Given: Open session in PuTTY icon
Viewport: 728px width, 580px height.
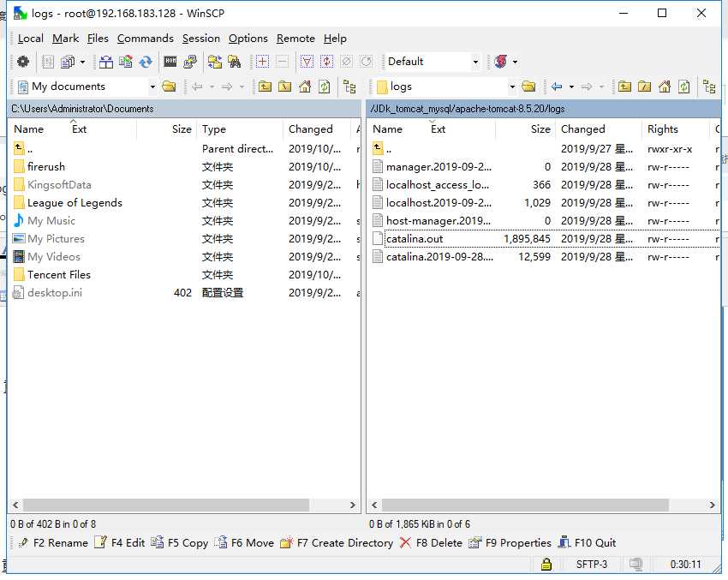Looking at the screenshot, I should coord(190,62).
